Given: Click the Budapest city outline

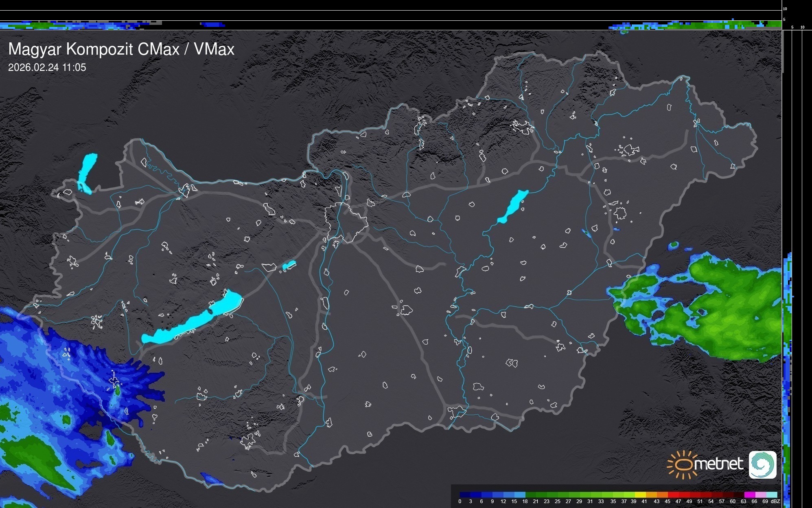Looking at the screenshot, I should (346, 222).
